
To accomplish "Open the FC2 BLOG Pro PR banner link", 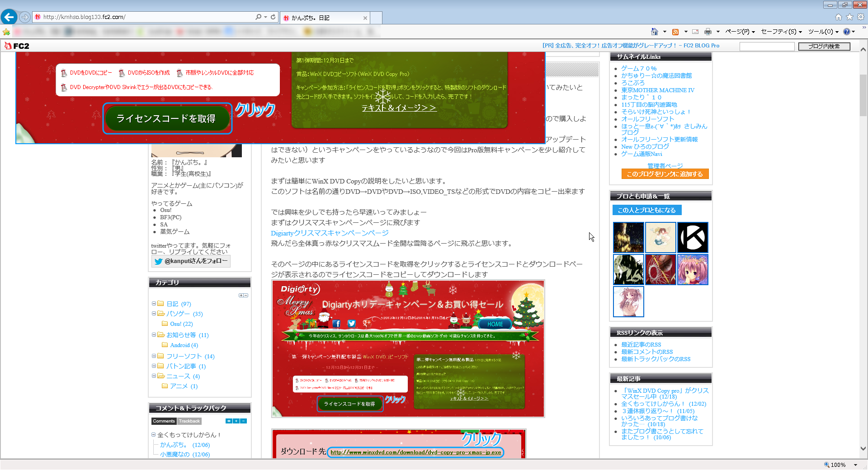I will pyautogui.click(x=631, y=46).
